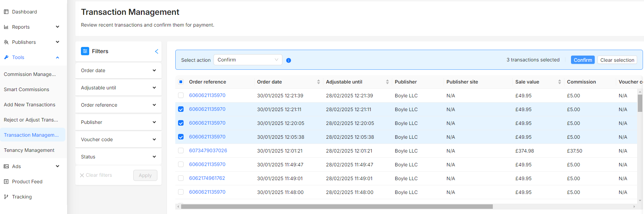
Task: Go to Smart Commissions menu item
Action: pos(27,89)
